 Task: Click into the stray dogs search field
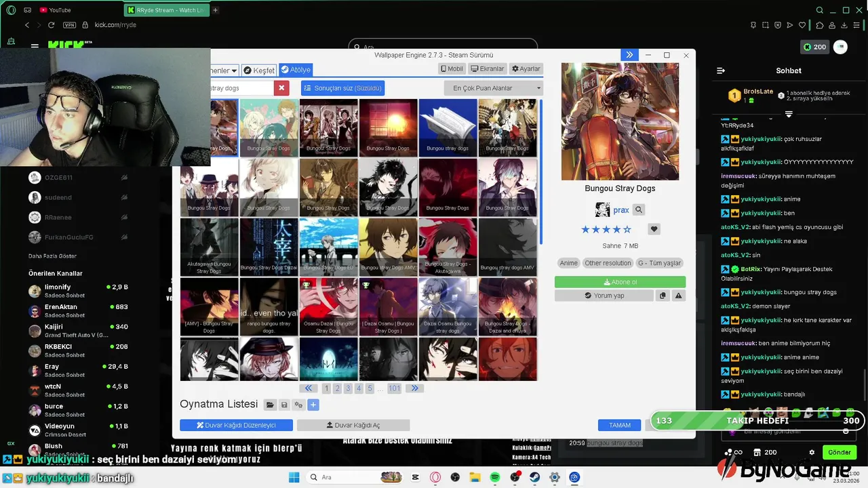(241, 88)
